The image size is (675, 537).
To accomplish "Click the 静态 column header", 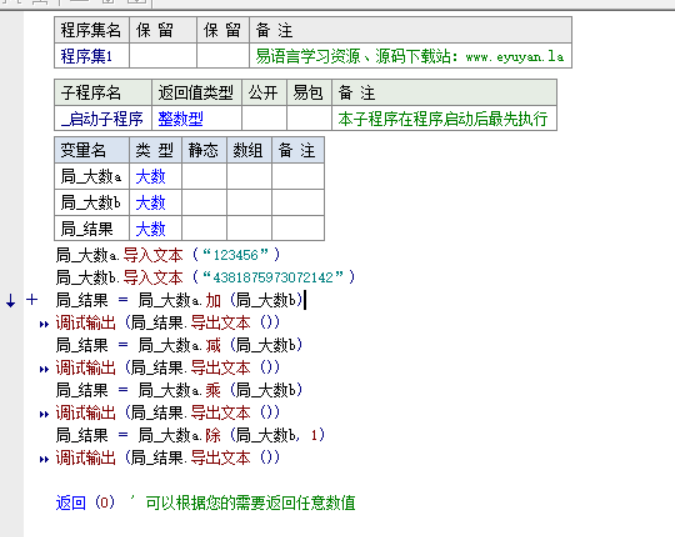I will (204, 150).
